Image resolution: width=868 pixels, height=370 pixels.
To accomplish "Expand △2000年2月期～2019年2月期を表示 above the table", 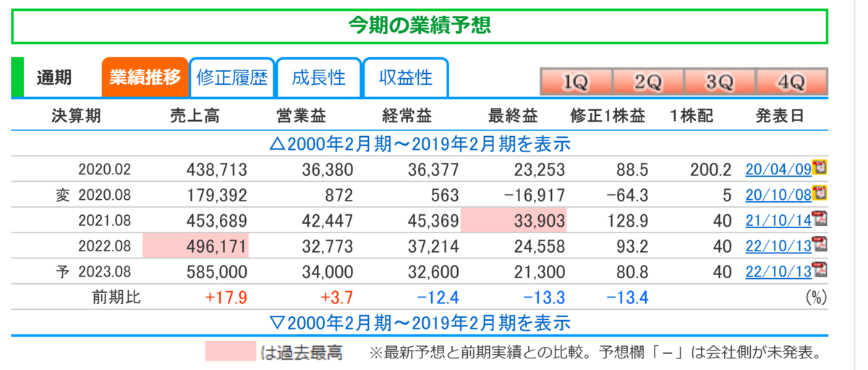I will [x=420, y=143].
